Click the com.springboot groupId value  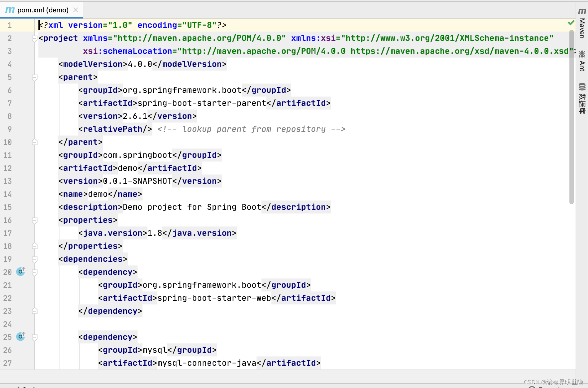(x=138, y=155)
